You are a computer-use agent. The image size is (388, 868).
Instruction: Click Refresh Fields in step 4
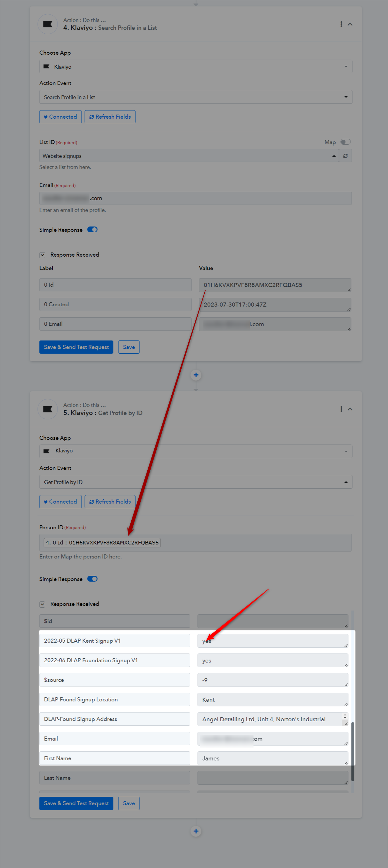[110, 117]
